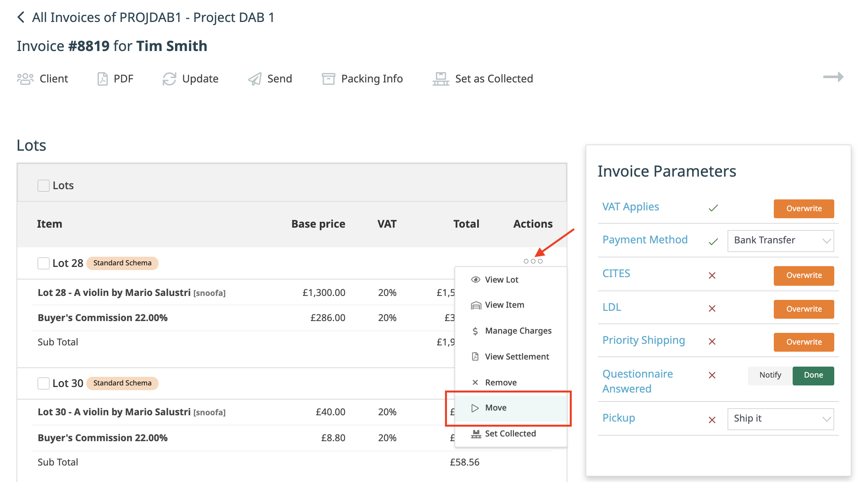Choose View Settlement menu entry
868x482 pixels.
[511, 356]
